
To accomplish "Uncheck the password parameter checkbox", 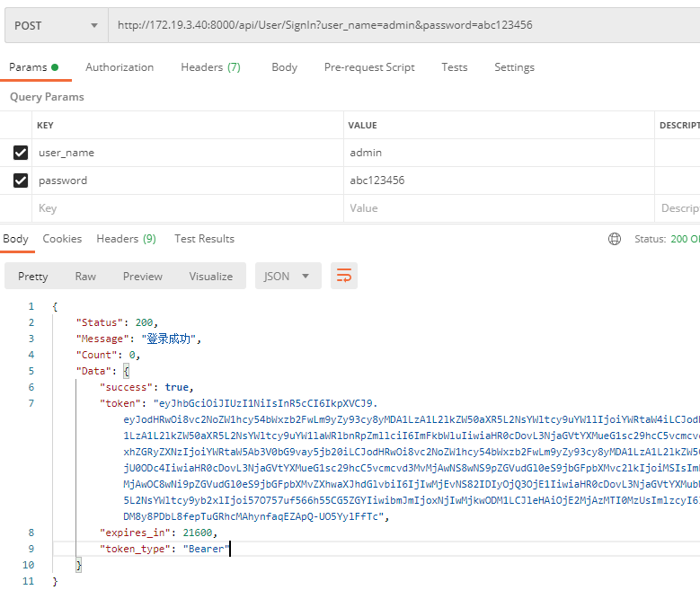I will tap(21, 181).
